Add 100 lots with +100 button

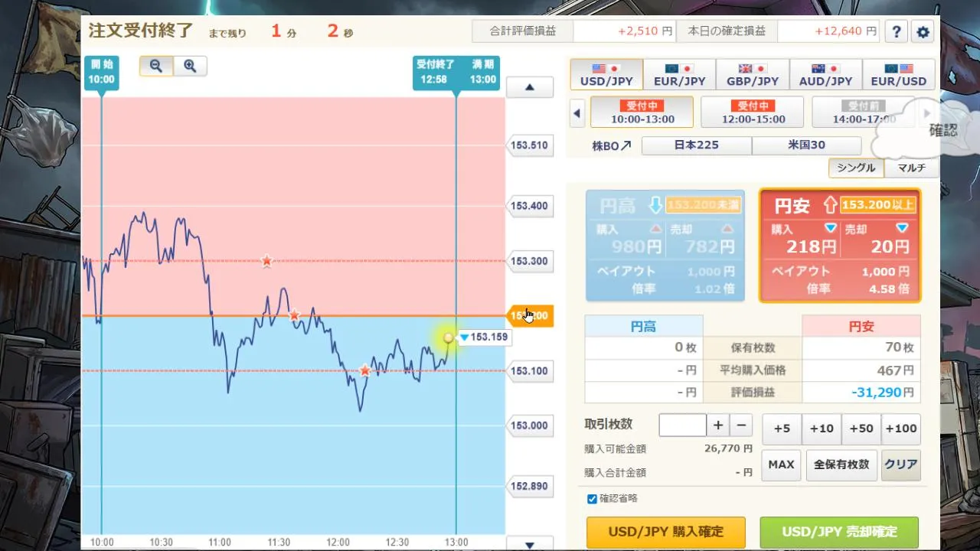pyautogui.click(x=901, y=429)
